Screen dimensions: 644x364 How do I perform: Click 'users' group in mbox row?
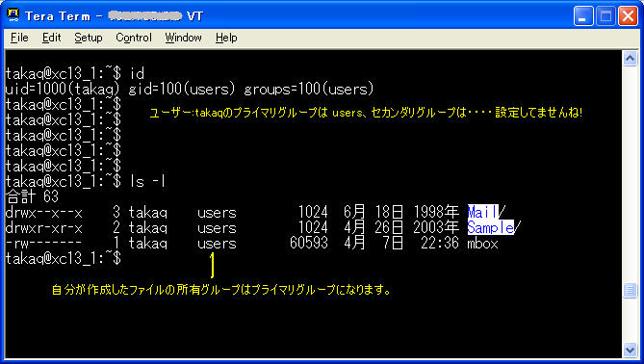coord(217,244)
